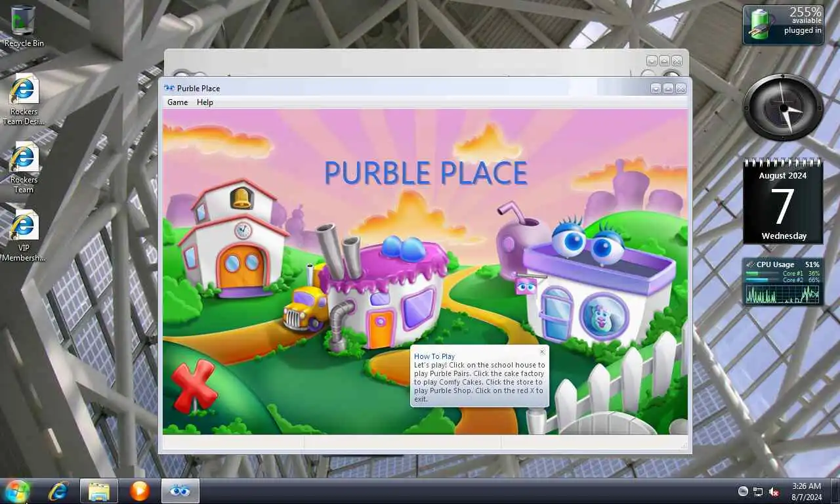Click the school house clock

(x=243, y=230)
